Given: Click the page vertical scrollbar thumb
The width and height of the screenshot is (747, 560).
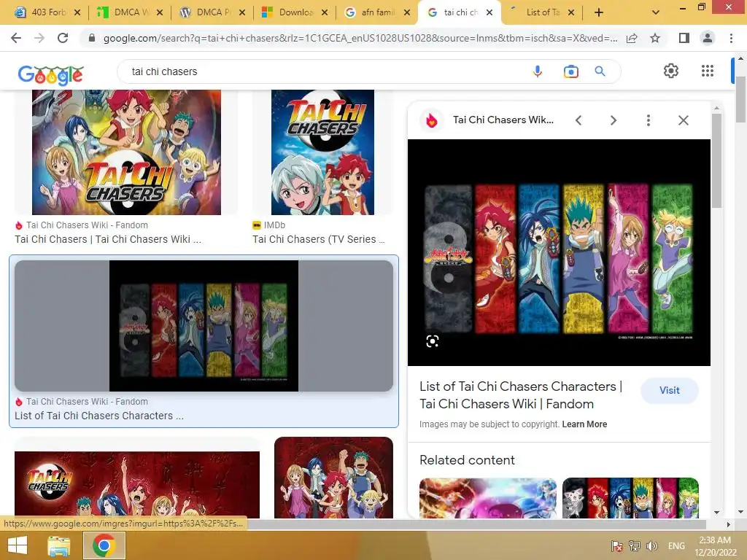Looking at the screenshot, I should click(740, 98).
